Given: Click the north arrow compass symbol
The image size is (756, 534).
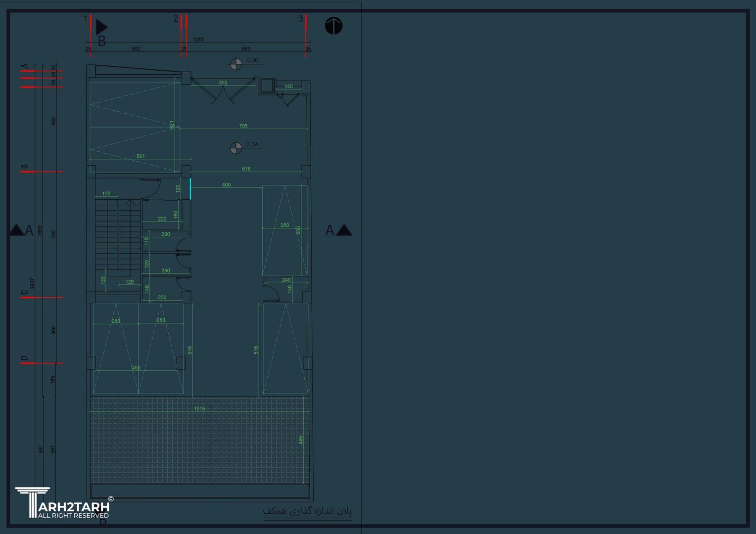Looking at the screenshot, I should pos(333,26).
